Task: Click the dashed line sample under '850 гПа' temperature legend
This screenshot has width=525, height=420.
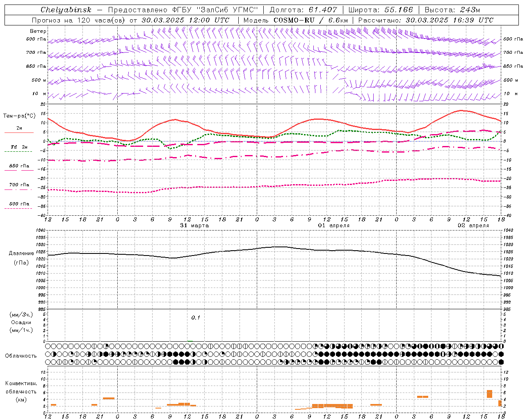Action: click(18, 171)
